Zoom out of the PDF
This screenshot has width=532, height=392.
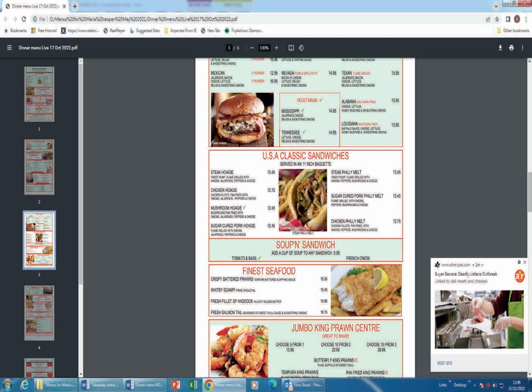252,47
